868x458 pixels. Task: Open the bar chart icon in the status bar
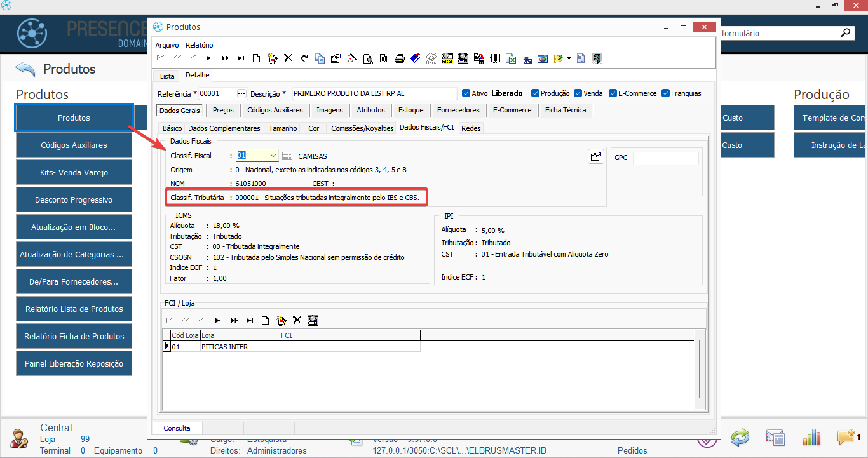(811, 438)
